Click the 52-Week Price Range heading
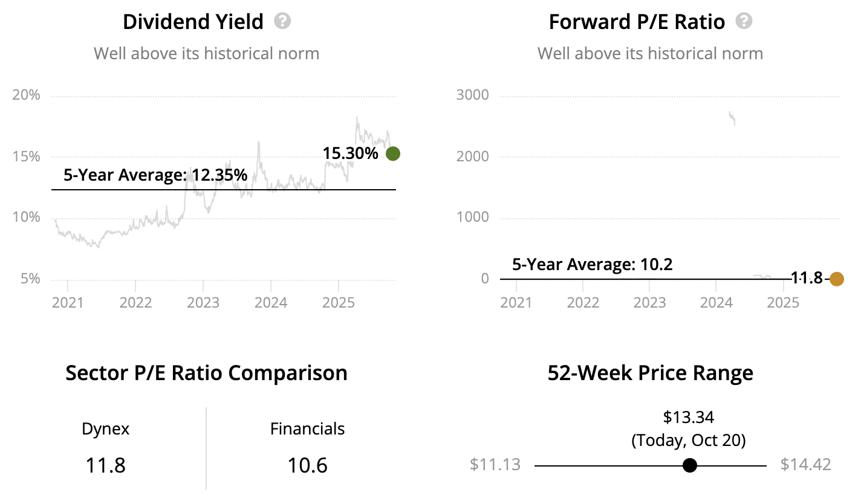The image size is (861, 504). coord(650,373)
